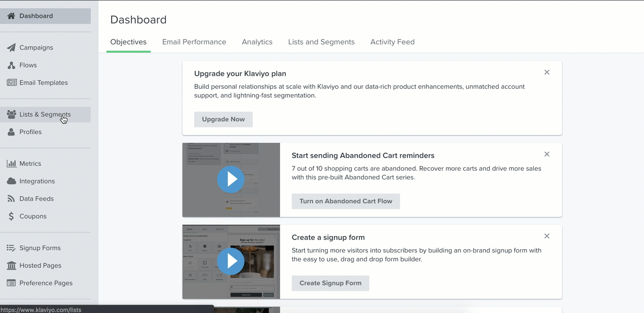
Task: Dismiss the Upgrade your Klaviyo plan card
Action: [x=547, y=72]
